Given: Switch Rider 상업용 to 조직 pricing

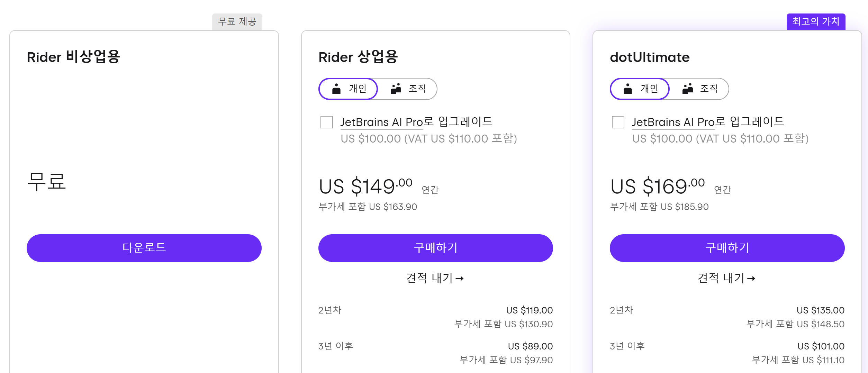Looking at the screenshot, I should tap(408, 89).
